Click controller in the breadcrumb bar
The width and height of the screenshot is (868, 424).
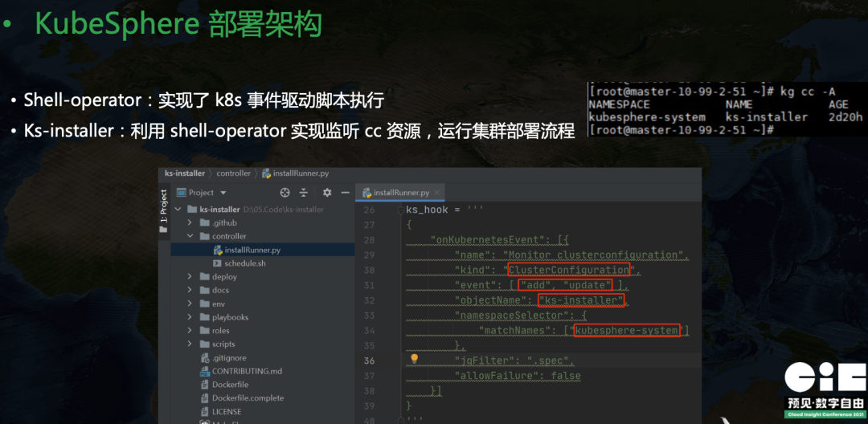[234, 173]
